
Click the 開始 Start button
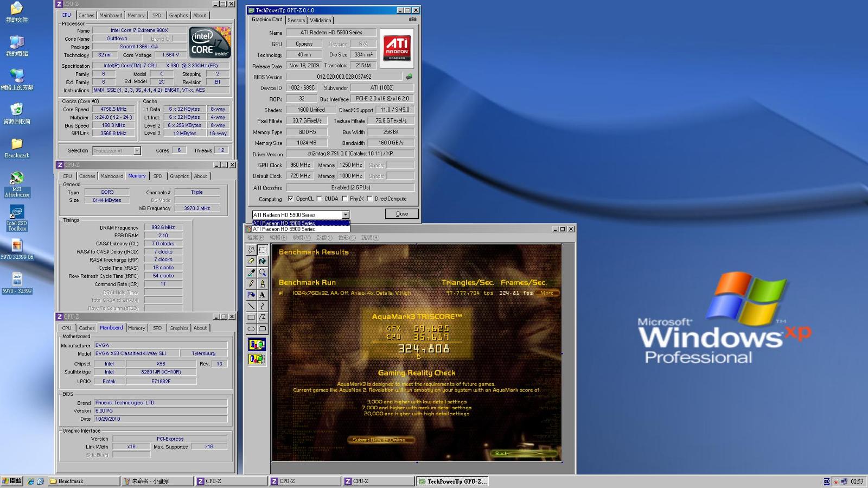coord(11,481)
